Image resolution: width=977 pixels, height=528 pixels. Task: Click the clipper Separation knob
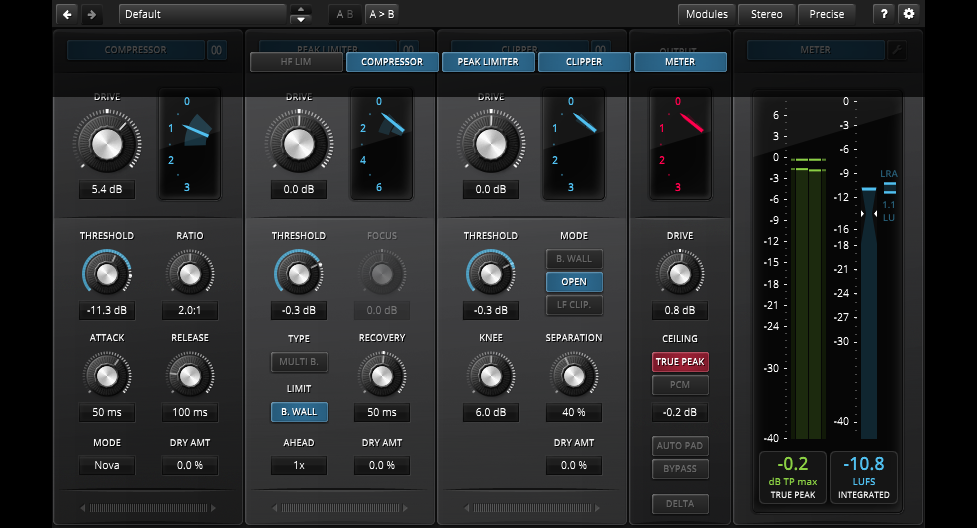pyautogui.click(x=573, y=374)
